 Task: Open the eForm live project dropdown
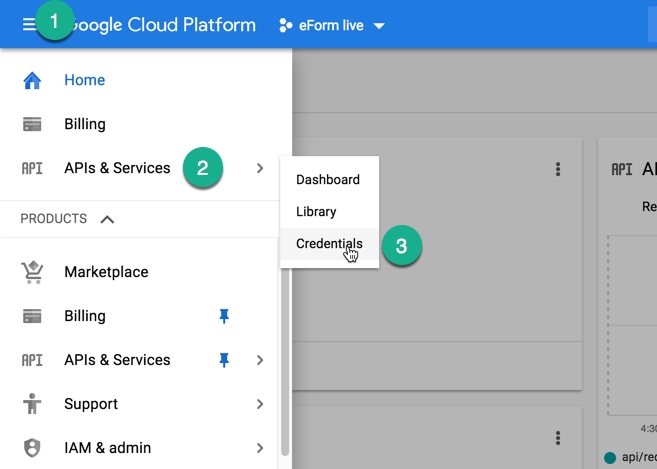pos(332,26)
